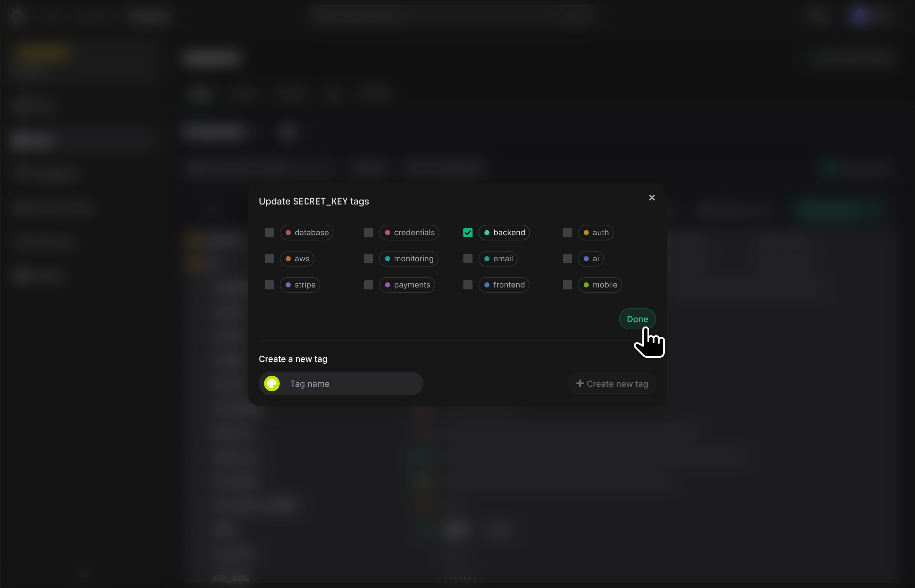Image resolution: width=915 pixels, height=588 pixels.
Task: Enable the stripe tag checkbox
Action: coord(269,285)
